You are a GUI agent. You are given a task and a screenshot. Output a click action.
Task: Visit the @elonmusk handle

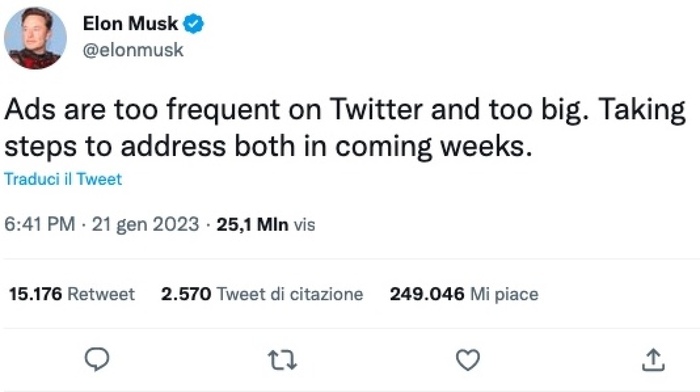pyautogui.click(x=133, y=50)
